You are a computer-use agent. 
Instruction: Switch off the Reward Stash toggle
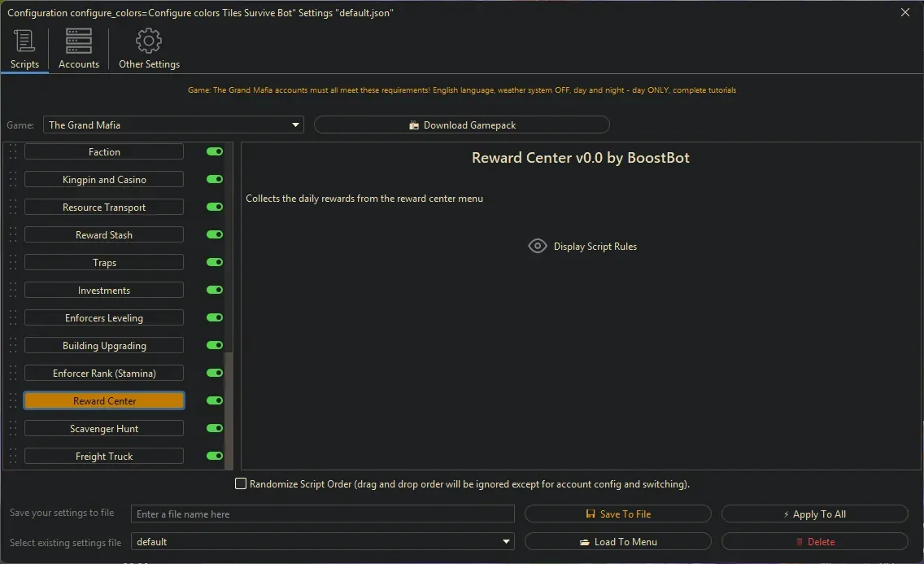[x=215, y=234]
